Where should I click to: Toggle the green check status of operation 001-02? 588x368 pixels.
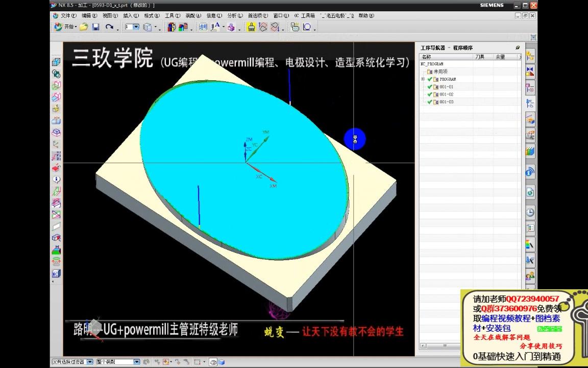430,94
